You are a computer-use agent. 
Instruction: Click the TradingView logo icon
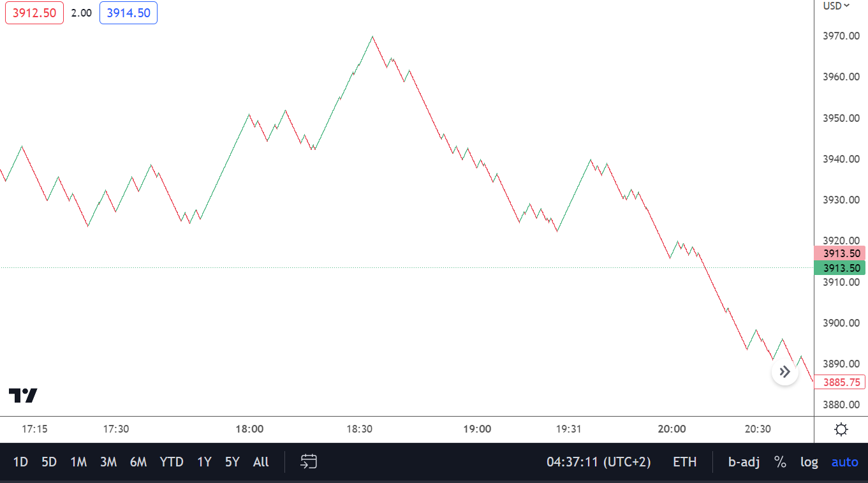[23, 396]
